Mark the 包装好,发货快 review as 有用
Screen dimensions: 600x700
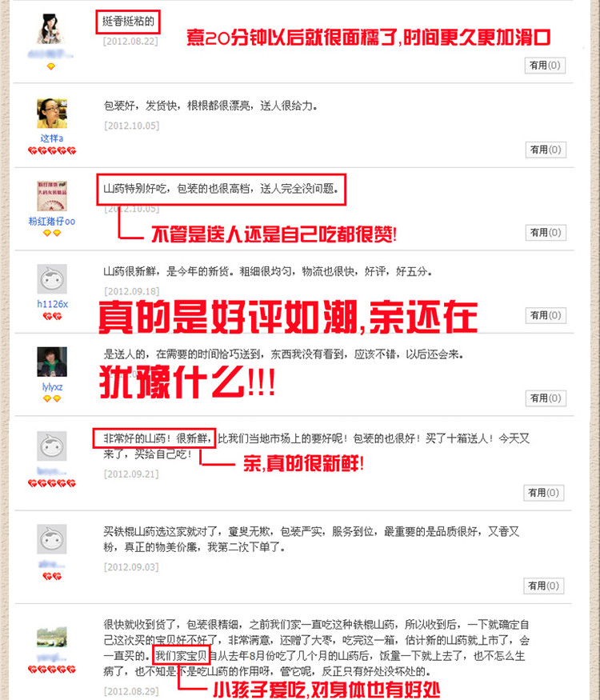tap(546, 150)
